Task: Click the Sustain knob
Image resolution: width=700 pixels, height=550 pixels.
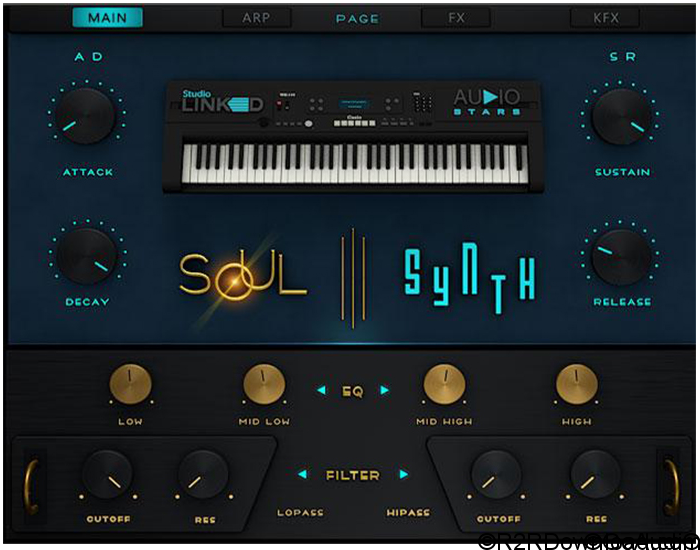Action: [x=621, y=116]
